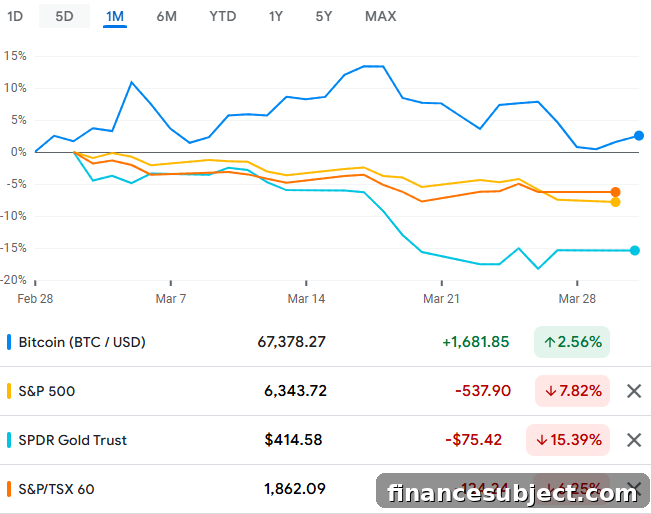Click the Mar 28 date axis label
The image size is (651, 514).
point(577,299)
